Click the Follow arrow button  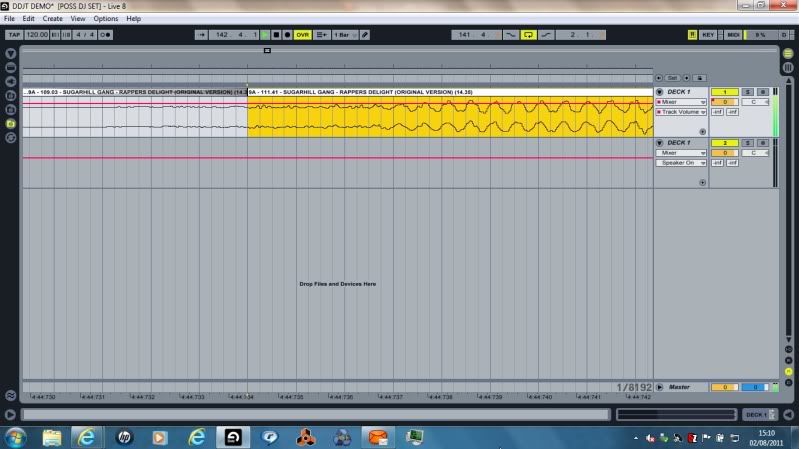[202, 34]
